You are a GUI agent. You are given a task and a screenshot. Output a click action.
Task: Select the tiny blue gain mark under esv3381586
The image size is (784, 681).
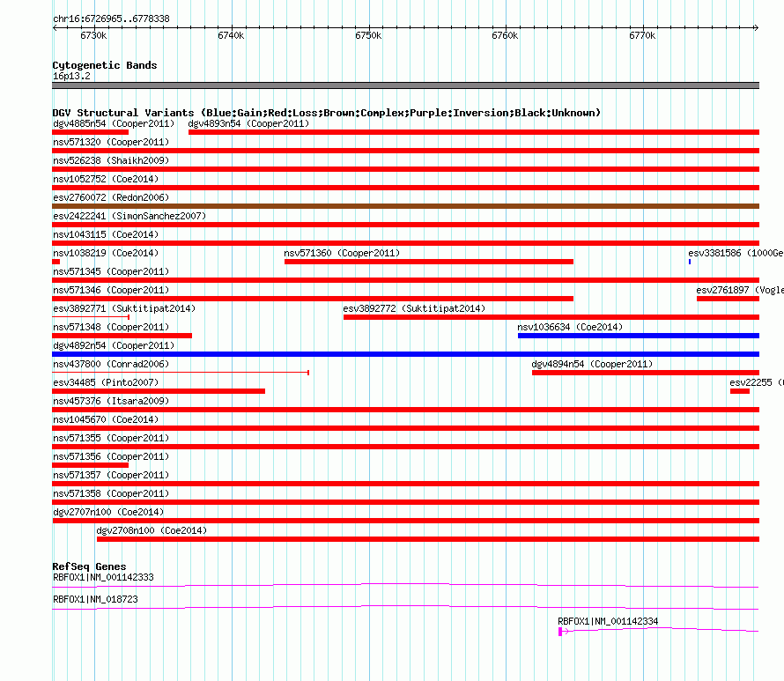(690, 262)
